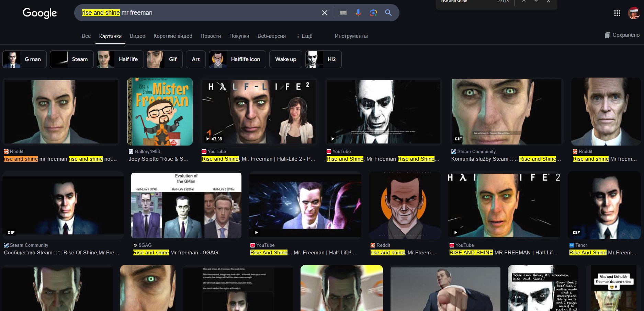This screenshot has width=644, height=311.
Task: Select the Gif filter chip
Action: 165,59
